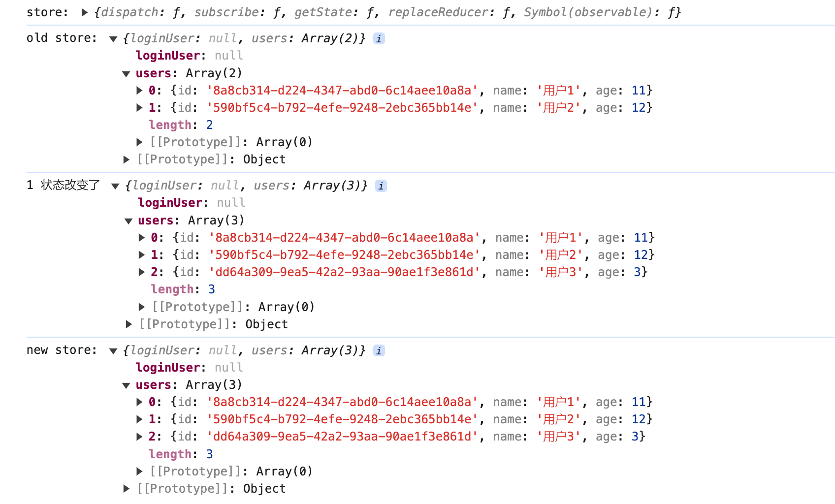Expand item 1 in old store users
The image size is (835, 504).
[139, 108]
